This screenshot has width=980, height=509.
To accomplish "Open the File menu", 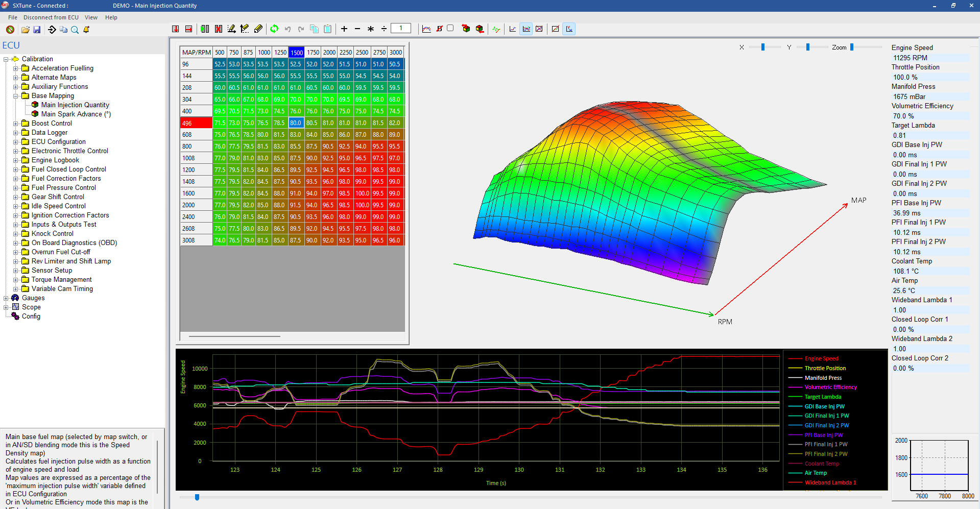I will (13, 17).
